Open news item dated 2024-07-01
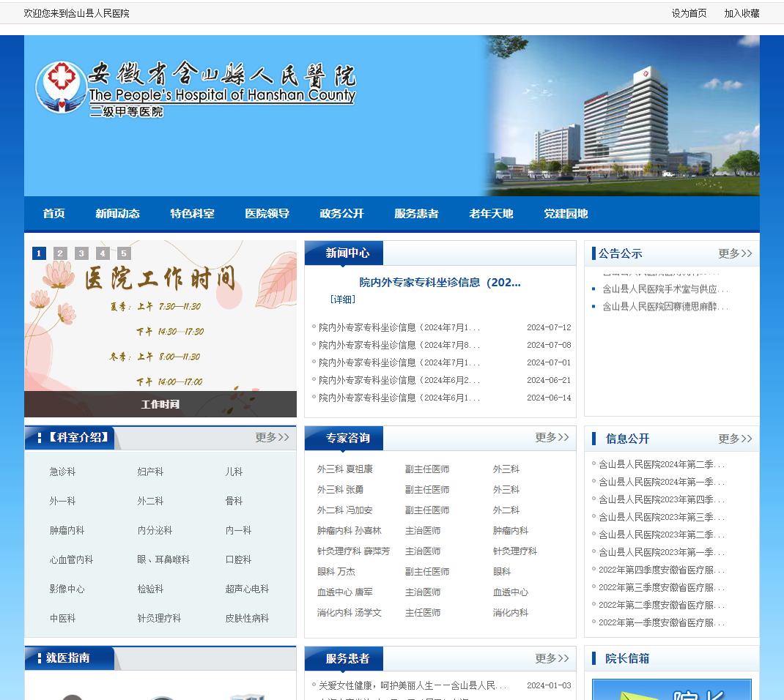This screenshot has height=700, width=784. click(x=399, y=362)
